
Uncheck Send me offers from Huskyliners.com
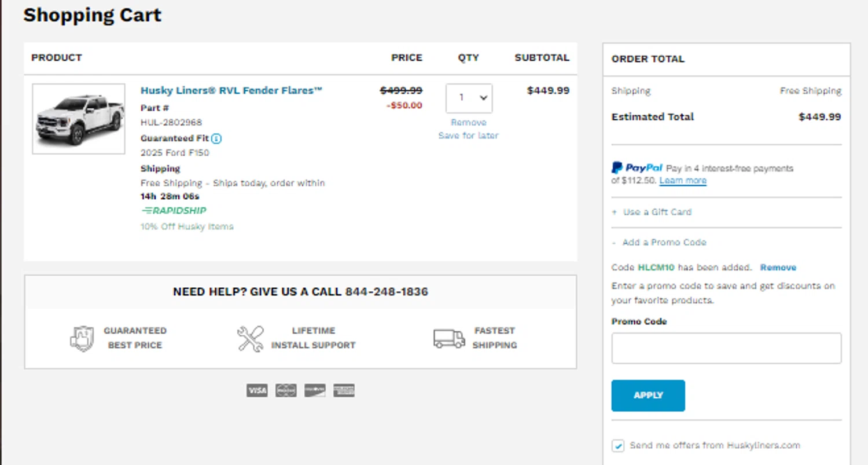(x=619, y=445)
